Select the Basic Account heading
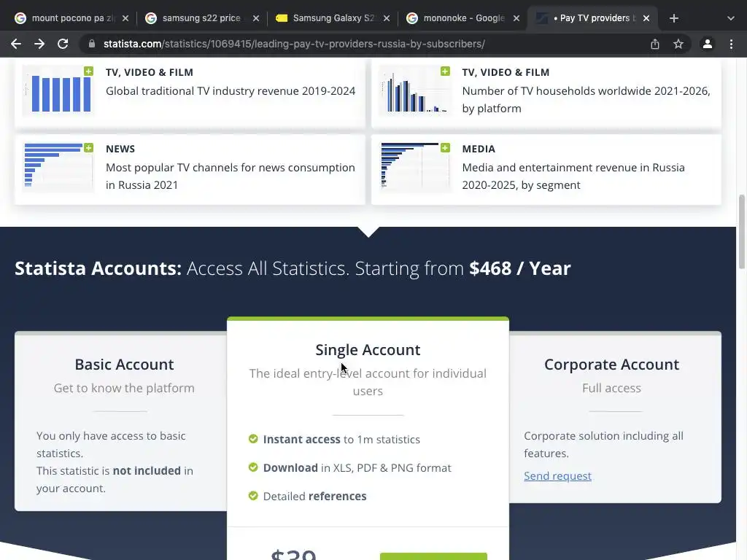 124,365
